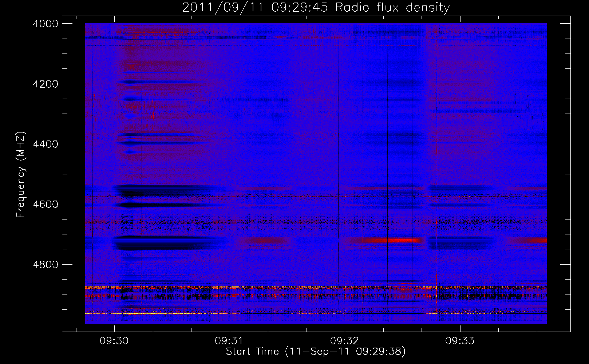Click the 09:33 time axis label
The height and width of the screenshot is (364, 589).
[x=460, y=341]
